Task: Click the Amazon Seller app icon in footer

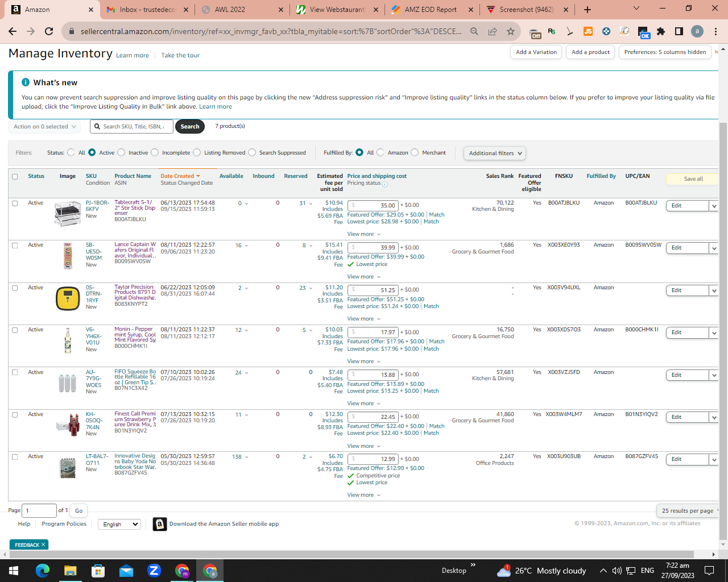Action: pos(160,524)
